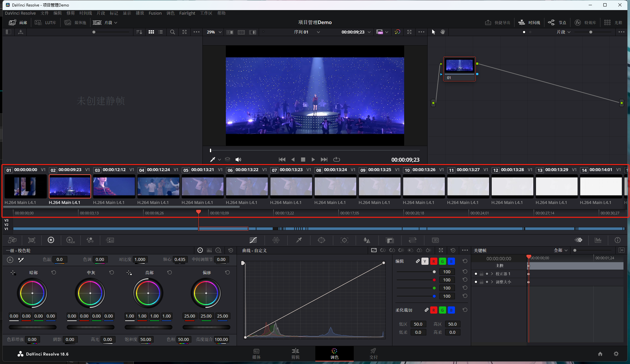
Task: Select clip 03 thumbnail in timeline
Action: point(114,186)
